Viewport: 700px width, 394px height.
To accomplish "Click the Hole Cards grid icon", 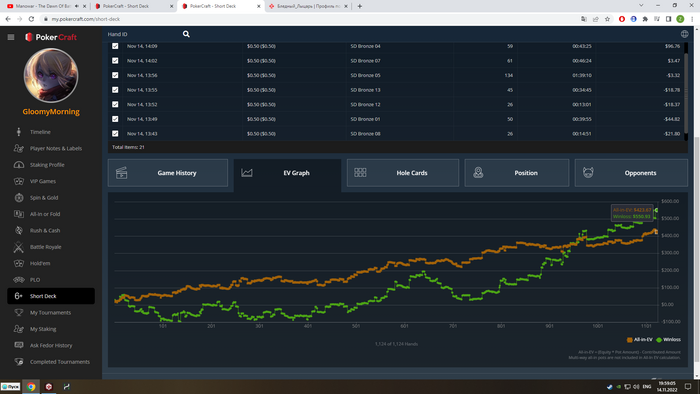I will 360,172.
